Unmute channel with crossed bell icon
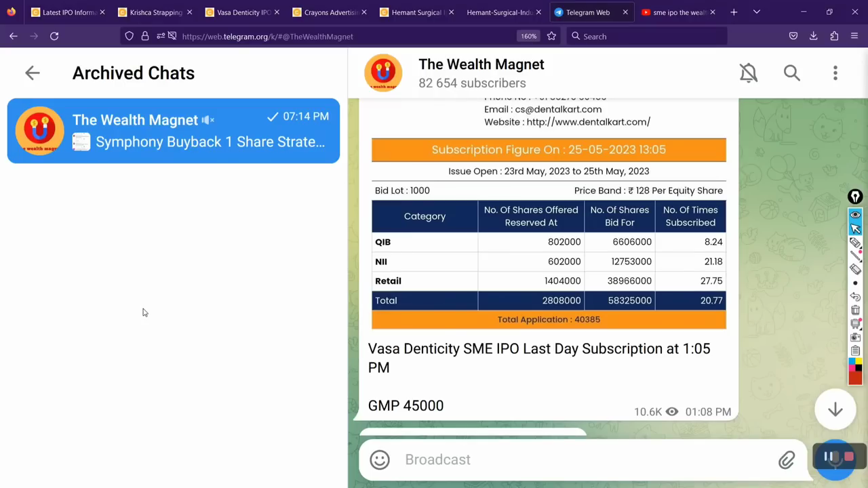The height and width of the screenshot is (488, 868). pyautogui.click(x=749, y=73)
